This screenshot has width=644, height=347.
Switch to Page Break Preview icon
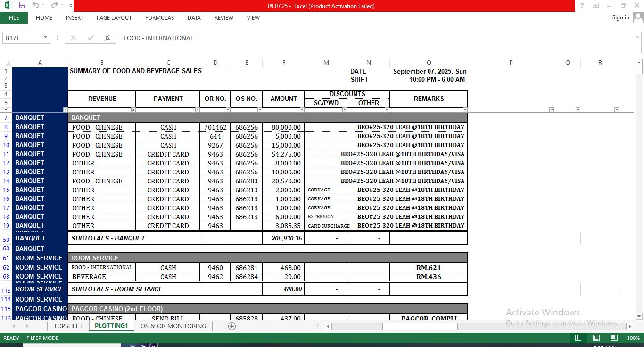click(x=614, y=338)
